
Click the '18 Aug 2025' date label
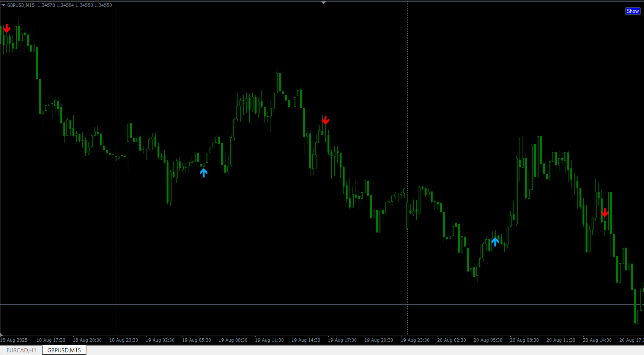coord(14,340)
